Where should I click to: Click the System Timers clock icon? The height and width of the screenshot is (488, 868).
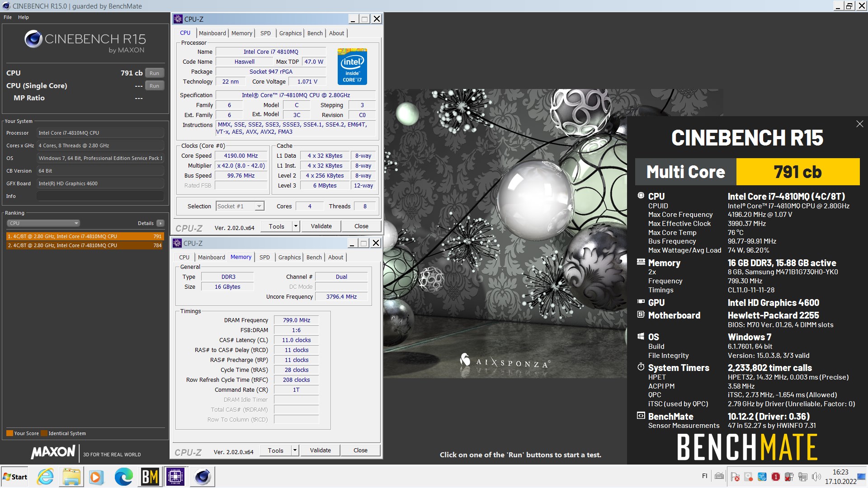click(x=641, y=367)
